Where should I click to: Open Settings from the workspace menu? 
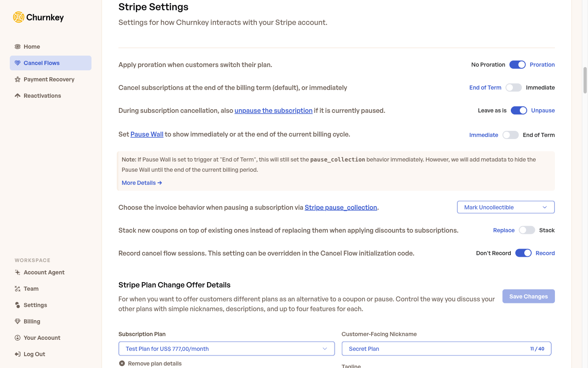[36, 305]
